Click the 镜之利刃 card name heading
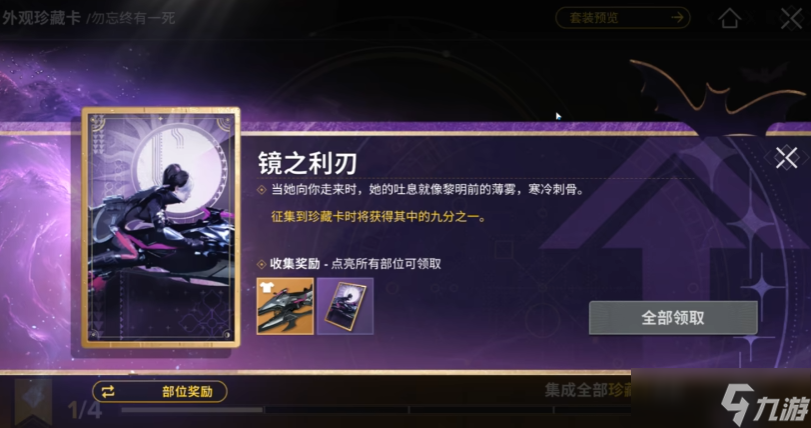Viewport: 811px width, 428px height. tap(307, 164)
